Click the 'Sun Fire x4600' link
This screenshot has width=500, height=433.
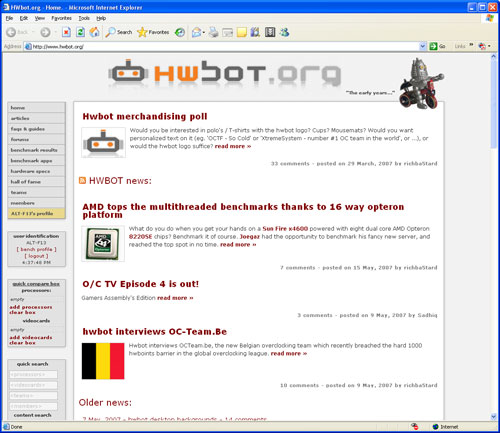pos(285,229)
